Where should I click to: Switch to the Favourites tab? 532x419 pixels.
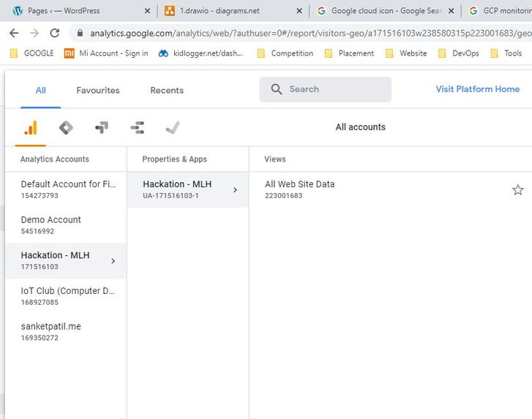[98, 91]
